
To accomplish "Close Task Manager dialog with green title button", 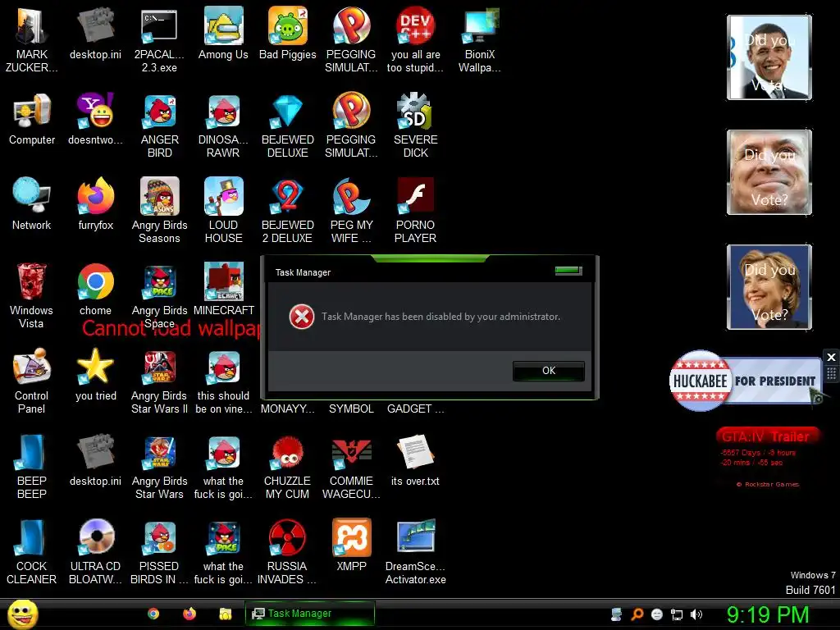I will pos(568,271).
